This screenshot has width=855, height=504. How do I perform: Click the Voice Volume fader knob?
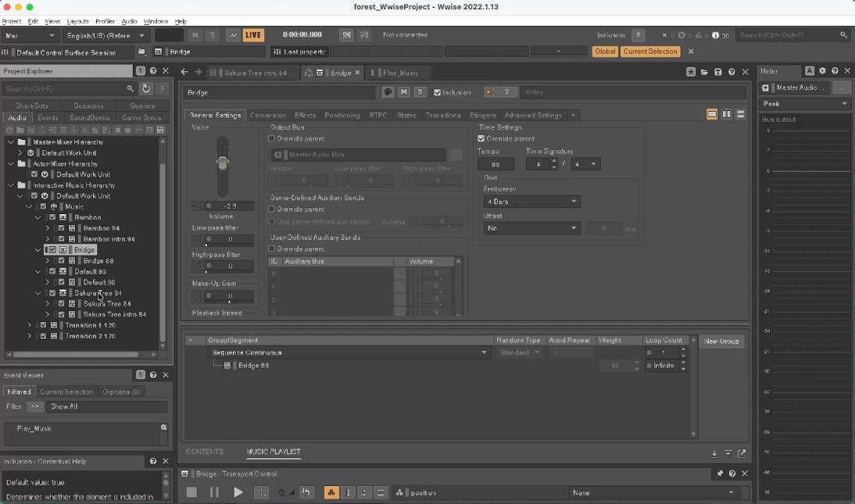223,162
